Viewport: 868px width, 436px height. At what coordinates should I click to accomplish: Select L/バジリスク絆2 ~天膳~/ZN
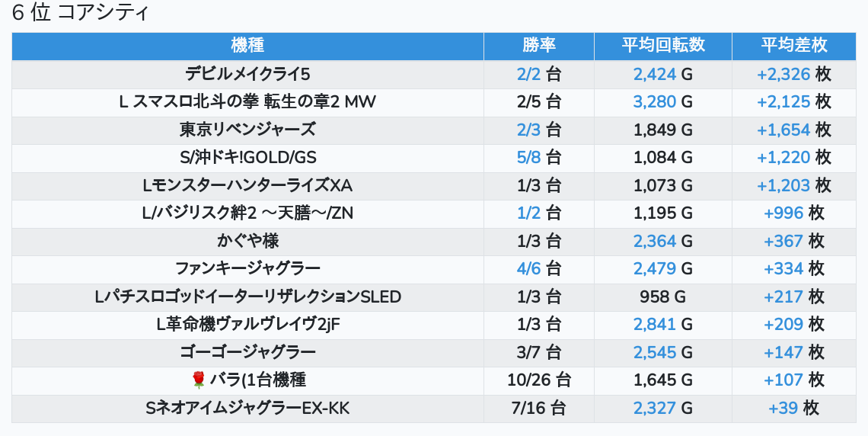247,213
